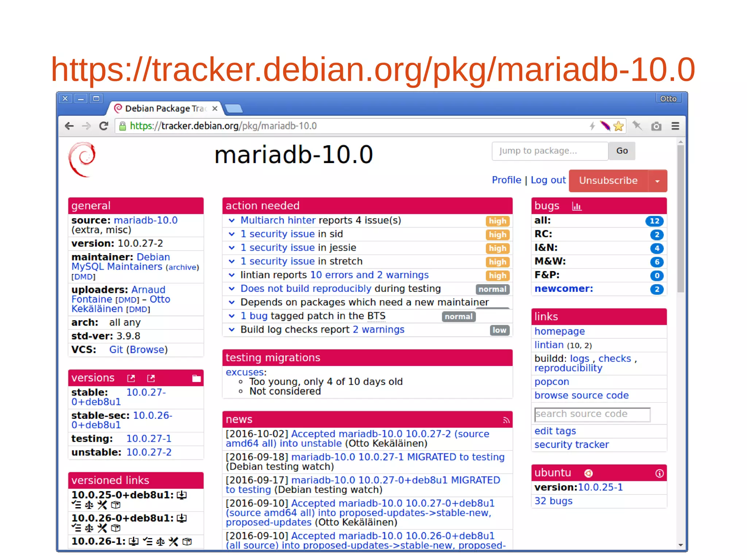Click the scrollbar down arrow
This screenshot has height=560, width=747.
point(681,545)
